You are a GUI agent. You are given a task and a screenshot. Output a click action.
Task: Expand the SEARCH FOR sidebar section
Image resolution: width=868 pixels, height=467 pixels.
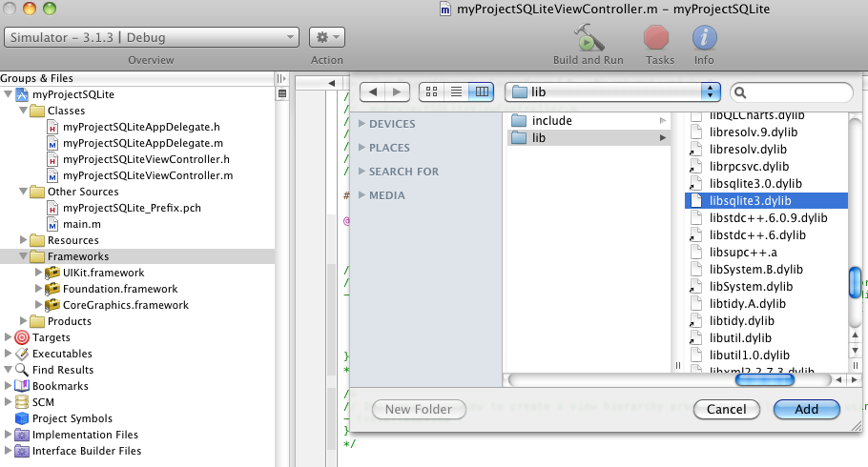[x=362, y=171]
